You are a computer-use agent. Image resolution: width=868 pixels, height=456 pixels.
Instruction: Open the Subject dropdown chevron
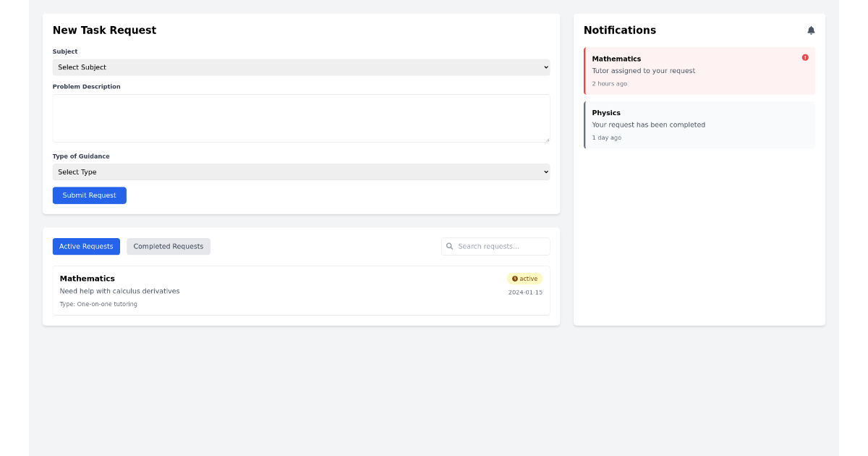click(x=546, y=67)
